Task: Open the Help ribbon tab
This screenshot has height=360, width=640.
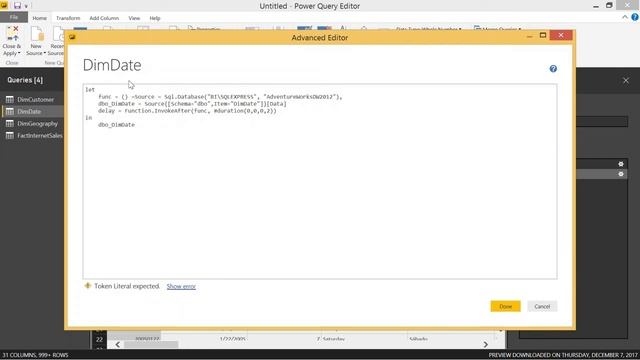Action: click(x=155, y=18)
